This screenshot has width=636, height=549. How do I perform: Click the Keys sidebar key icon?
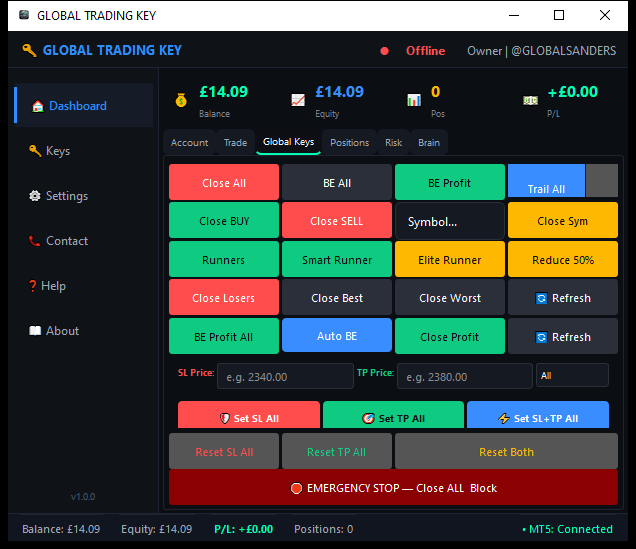[x=35, y=151]
